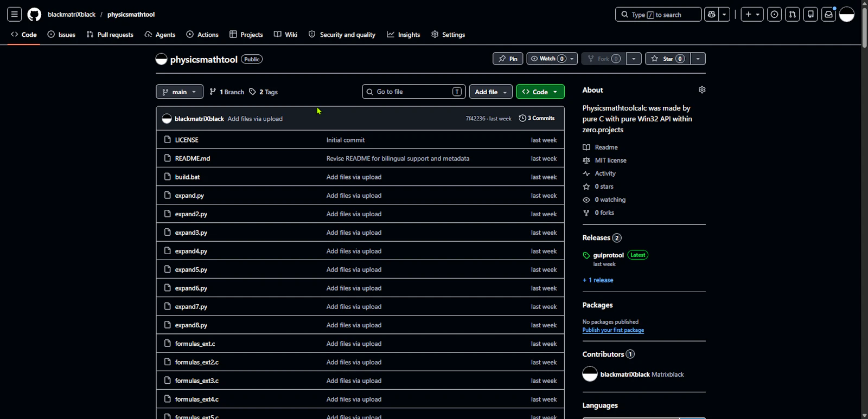Focus the Go to file field
This screenshot has width=868, height=419.
(x=414, y=92)
